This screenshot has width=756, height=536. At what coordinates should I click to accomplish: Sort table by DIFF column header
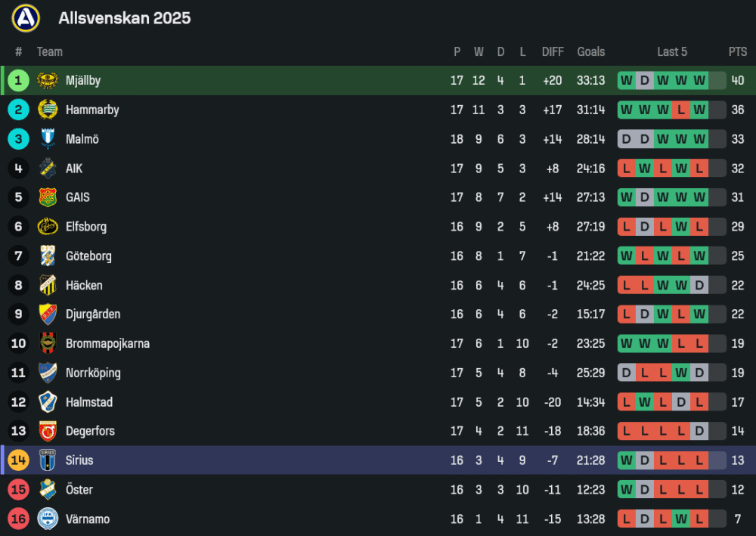pyautogui.click(x=553, y=52)
